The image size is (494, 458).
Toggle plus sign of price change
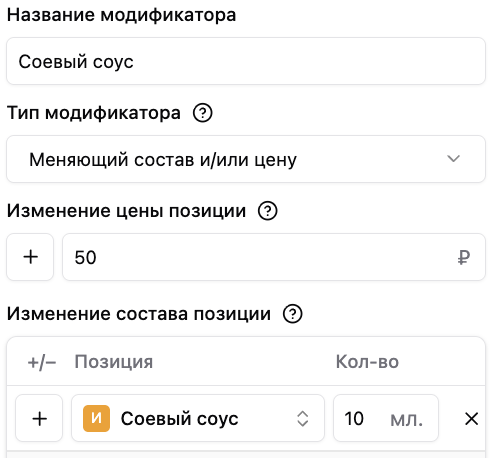point(30,257)
